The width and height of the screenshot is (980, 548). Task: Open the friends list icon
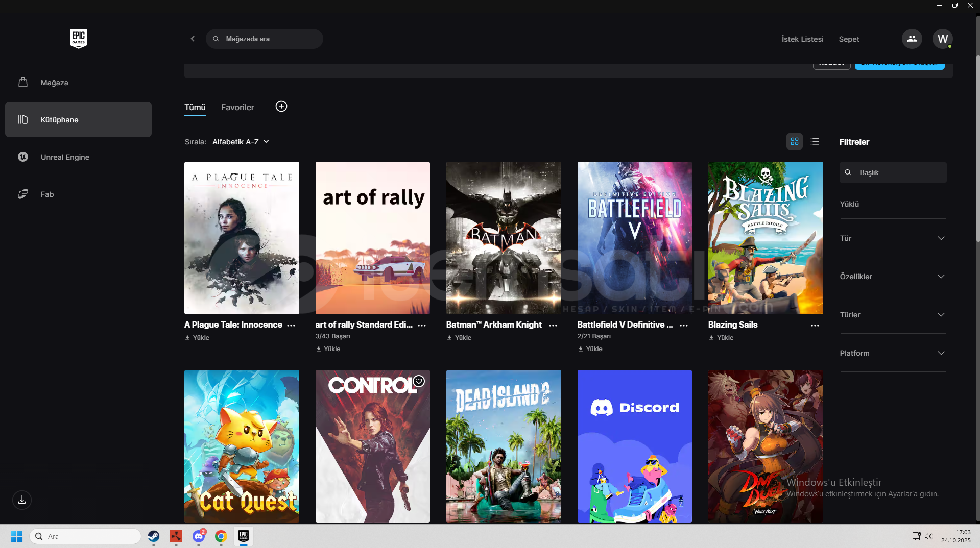912,39
